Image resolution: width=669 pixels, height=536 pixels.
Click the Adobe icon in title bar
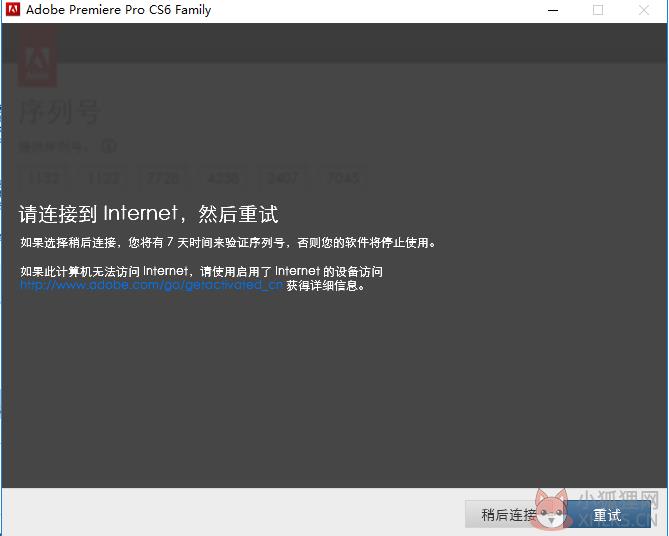[13, 9]
